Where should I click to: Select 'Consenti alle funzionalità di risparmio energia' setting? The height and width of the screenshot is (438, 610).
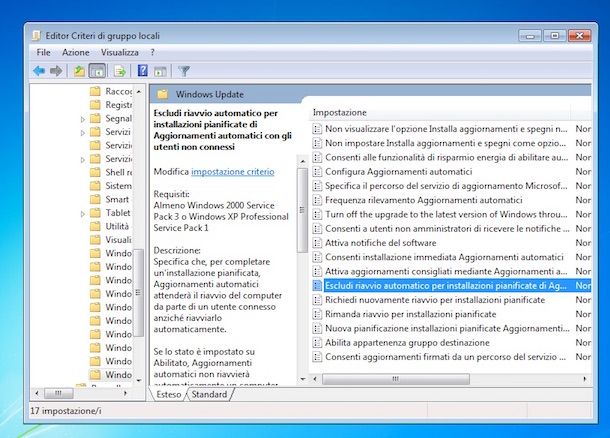446,157
